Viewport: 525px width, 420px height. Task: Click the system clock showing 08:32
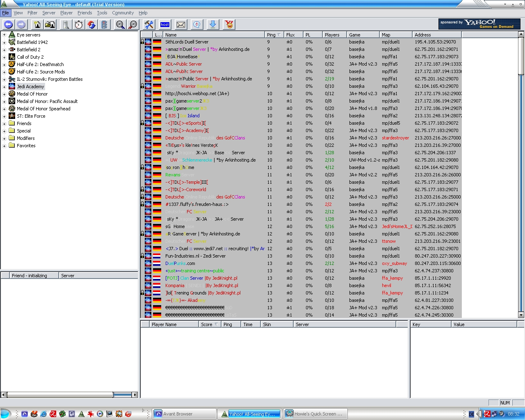click(x=514, y=414)
